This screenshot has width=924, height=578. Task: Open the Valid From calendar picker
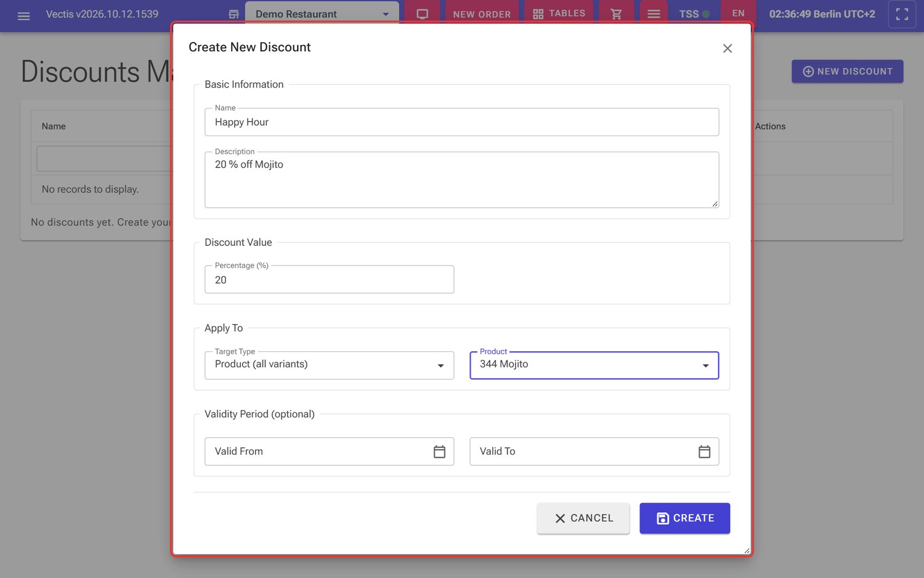[x=439, y=452]
